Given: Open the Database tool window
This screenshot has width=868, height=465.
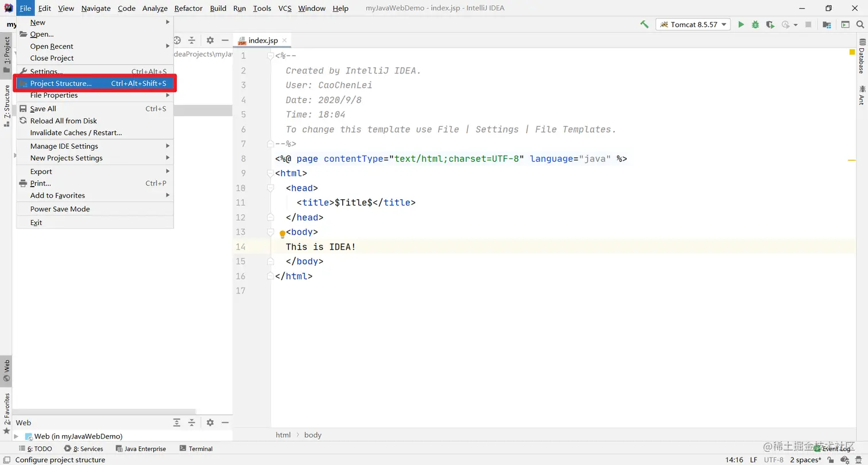Looking at the screenshot, I should pyautogui.click(x=862, y=57).
